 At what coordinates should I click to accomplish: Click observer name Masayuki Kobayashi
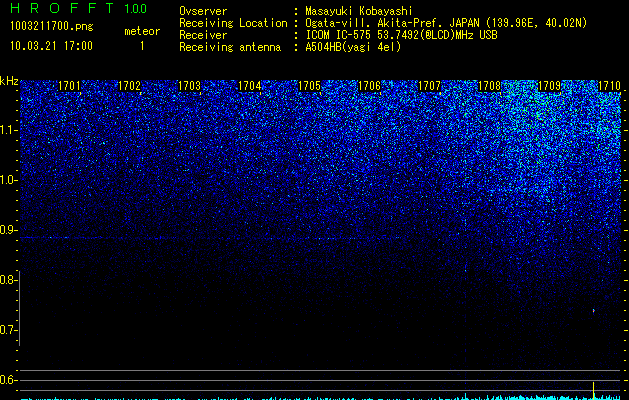click(x=359, y=11)
